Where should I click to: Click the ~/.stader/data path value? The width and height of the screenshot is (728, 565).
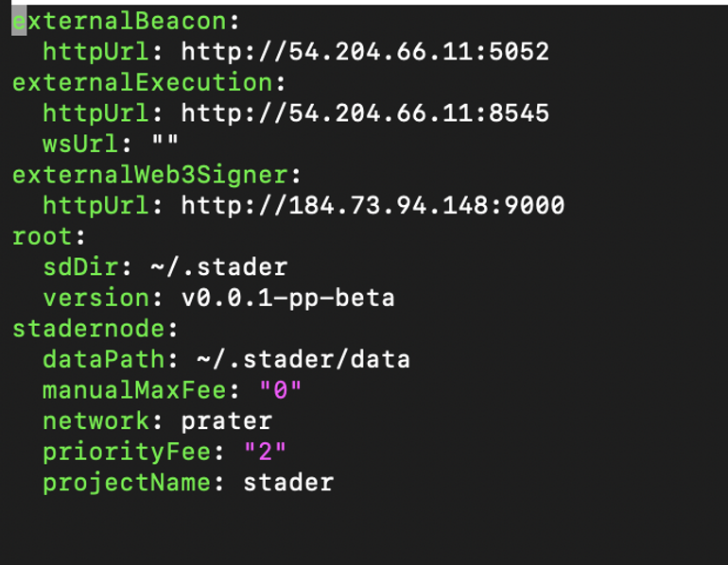click(x=303, y=359)
